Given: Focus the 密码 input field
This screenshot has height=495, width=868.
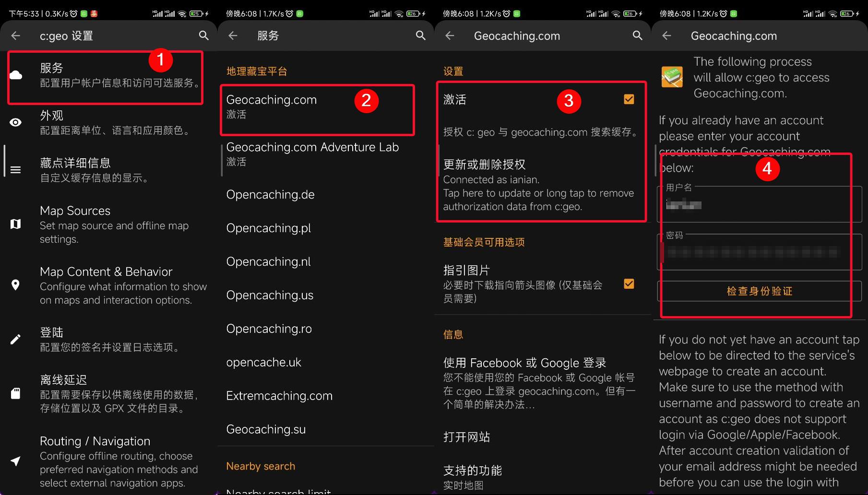Looking at the screenshot, I should point(759,252).
